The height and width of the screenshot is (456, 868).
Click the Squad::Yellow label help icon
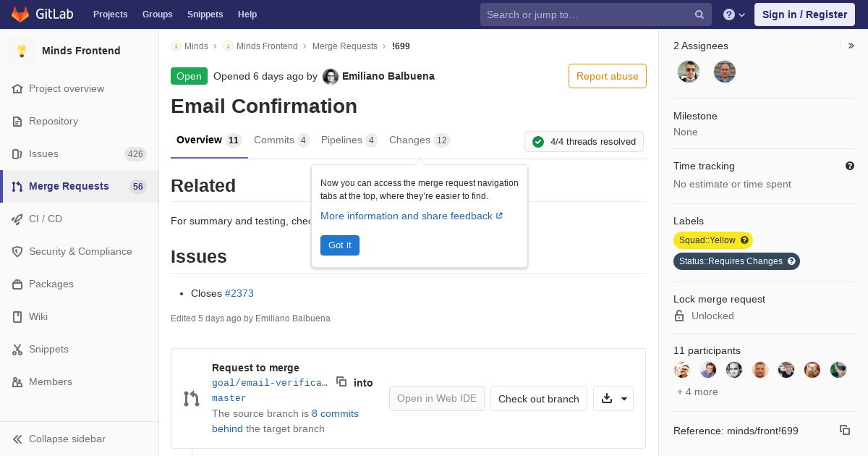pyautogui.click(x=744, y=240)
